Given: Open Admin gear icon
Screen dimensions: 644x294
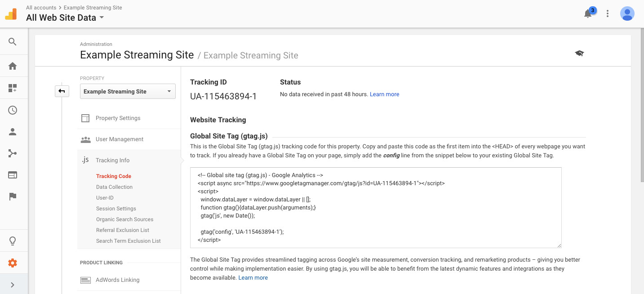Looking at the screenshot, I should [13, 263].
